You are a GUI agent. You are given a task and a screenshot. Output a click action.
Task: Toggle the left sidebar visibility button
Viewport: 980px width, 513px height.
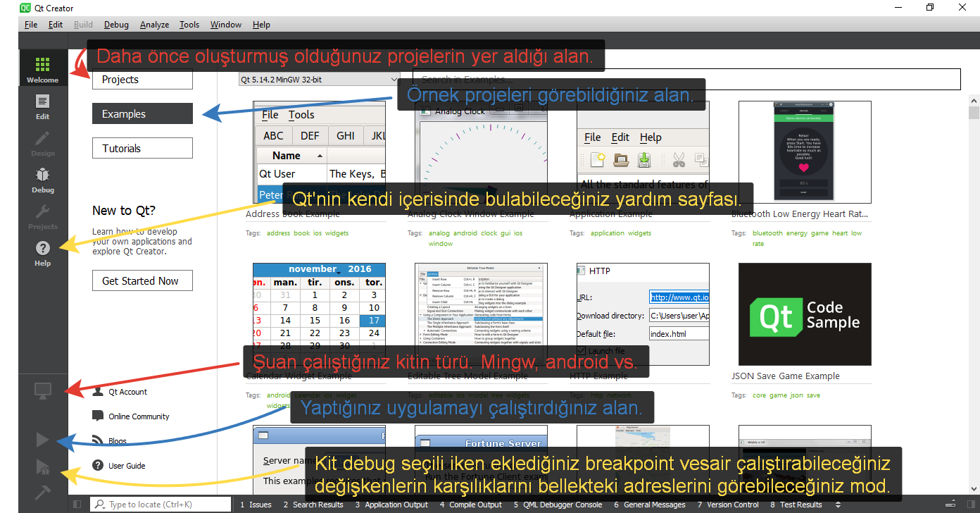[x=77, y=505]
